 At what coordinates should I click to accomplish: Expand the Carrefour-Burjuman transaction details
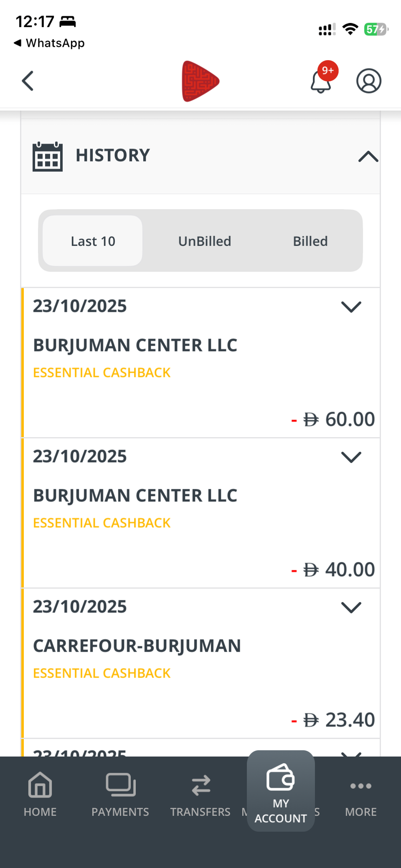(x=351, y=607)
